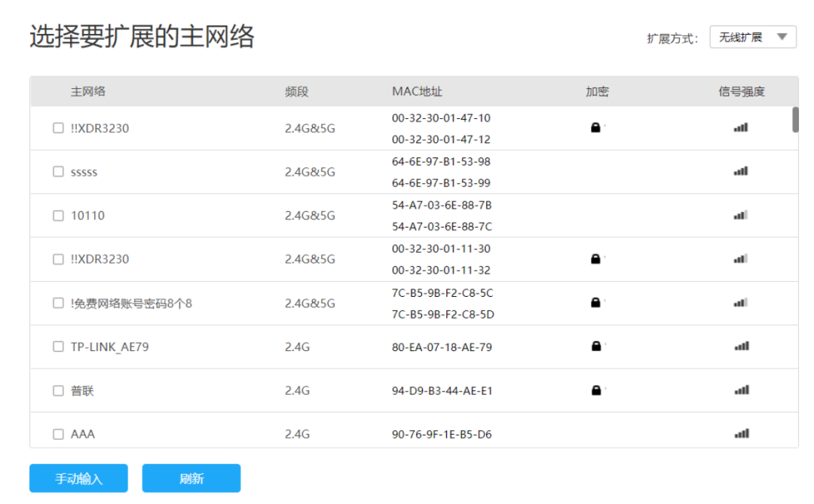Check the sssss network checkbox
Image resolution: width=814 pixels, height=504 pixels.
(58, 172)
